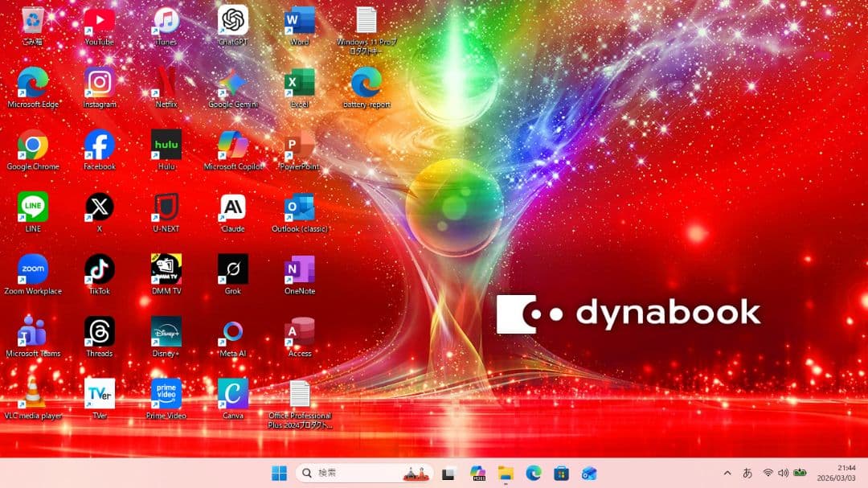Image resolution: width=868 pixels, height=488 pixels.
Task: Open File Explorer from the taskbar
Action: point(506,473)
